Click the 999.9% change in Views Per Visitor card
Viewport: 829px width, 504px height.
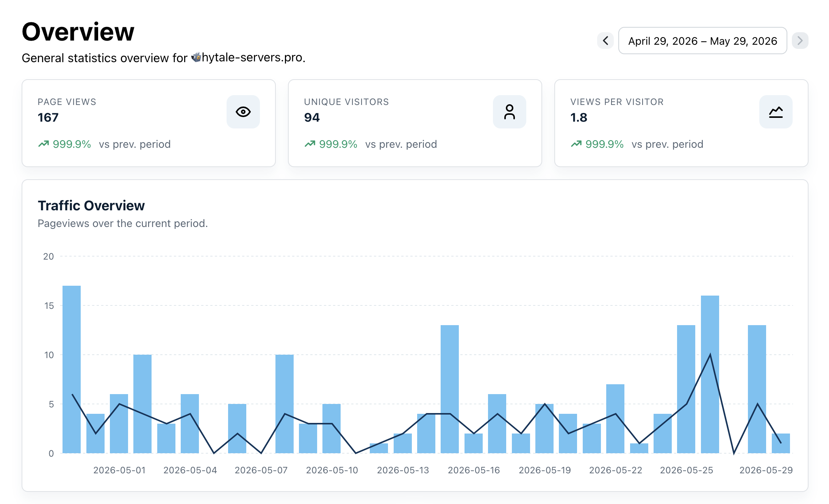click(x=605, y=144)
